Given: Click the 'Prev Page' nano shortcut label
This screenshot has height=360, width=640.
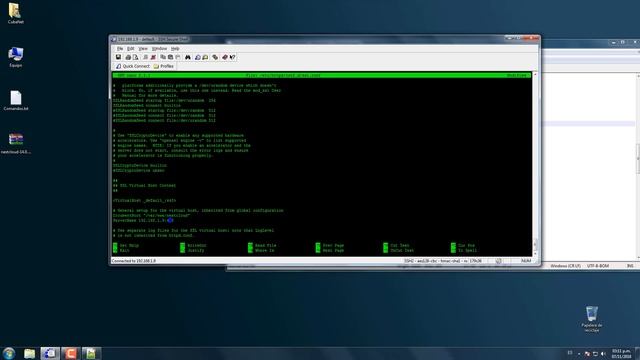Looking at the screenshot, I should tap(333, 245).
